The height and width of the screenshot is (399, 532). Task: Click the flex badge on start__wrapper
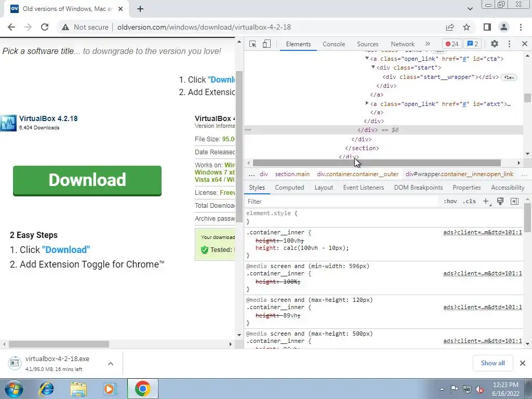click(x=509, y=77)
